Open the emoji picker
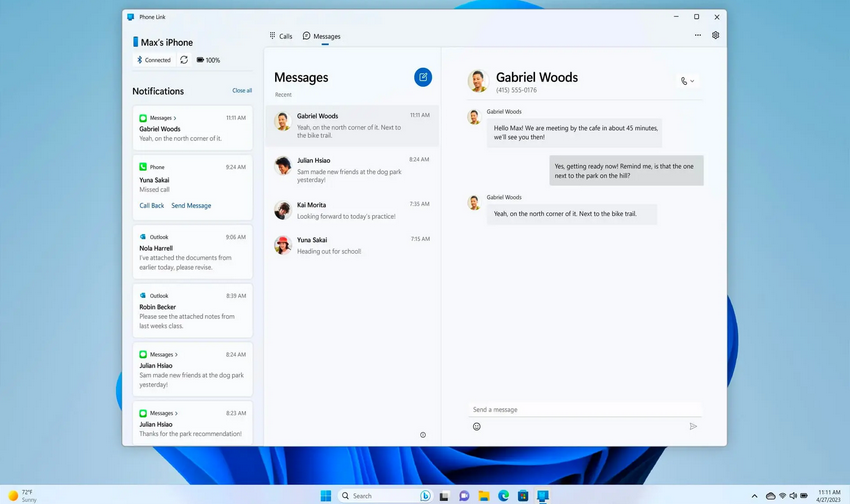The image size is (850, 504). (x=477, y=426)
